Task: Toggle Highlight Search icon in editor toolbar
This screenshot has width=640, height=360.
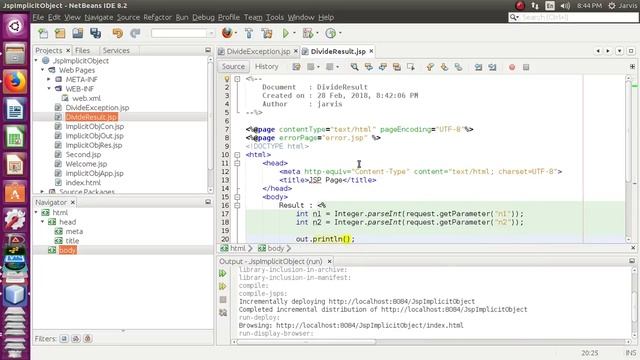Action: 396,67
